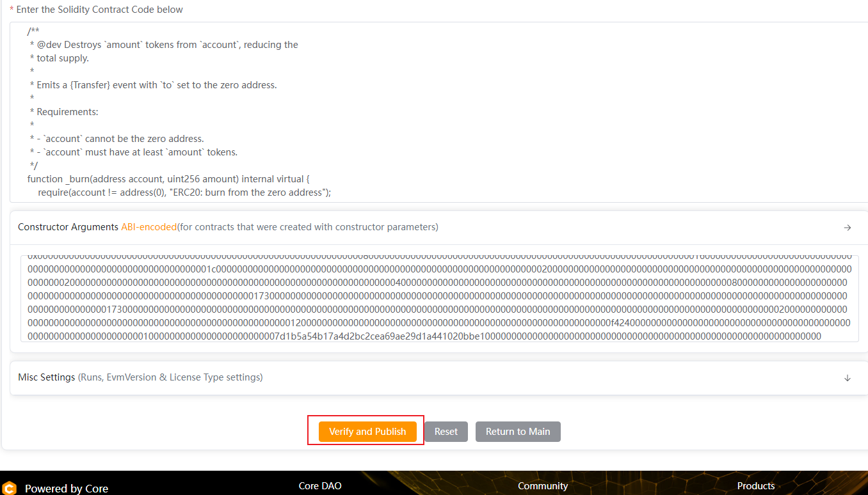
Task: Focus the constructor arguments hex text box
Action: pyautogui.click(x=439, y=299)
